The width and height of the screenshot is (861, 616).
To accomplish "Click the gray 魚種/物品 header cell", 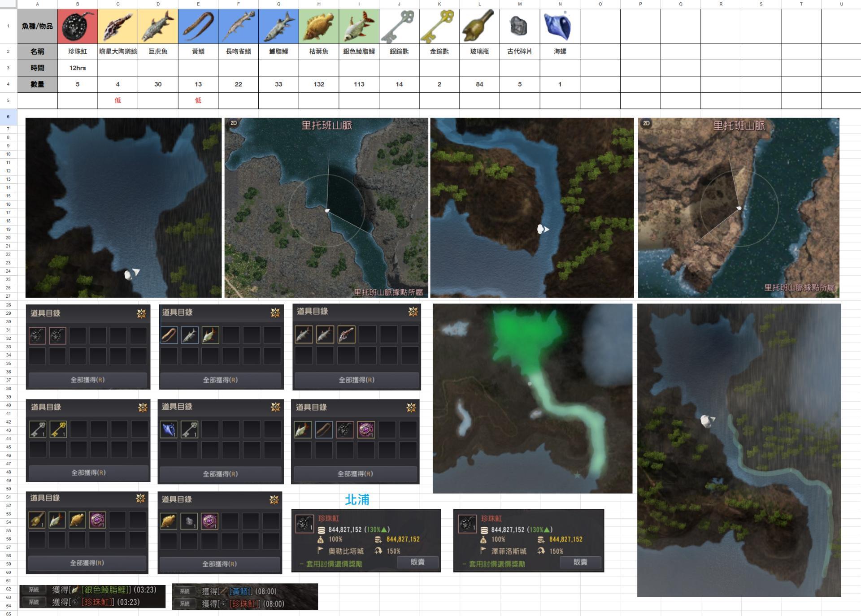I will coord(37,26).
